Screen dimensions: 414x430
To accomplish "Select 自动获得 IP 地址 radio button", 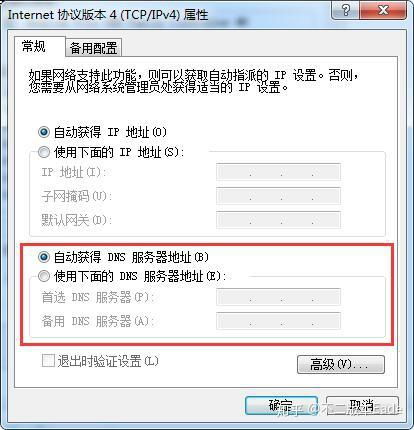I will pyautogui.click(x=44, y=132).
